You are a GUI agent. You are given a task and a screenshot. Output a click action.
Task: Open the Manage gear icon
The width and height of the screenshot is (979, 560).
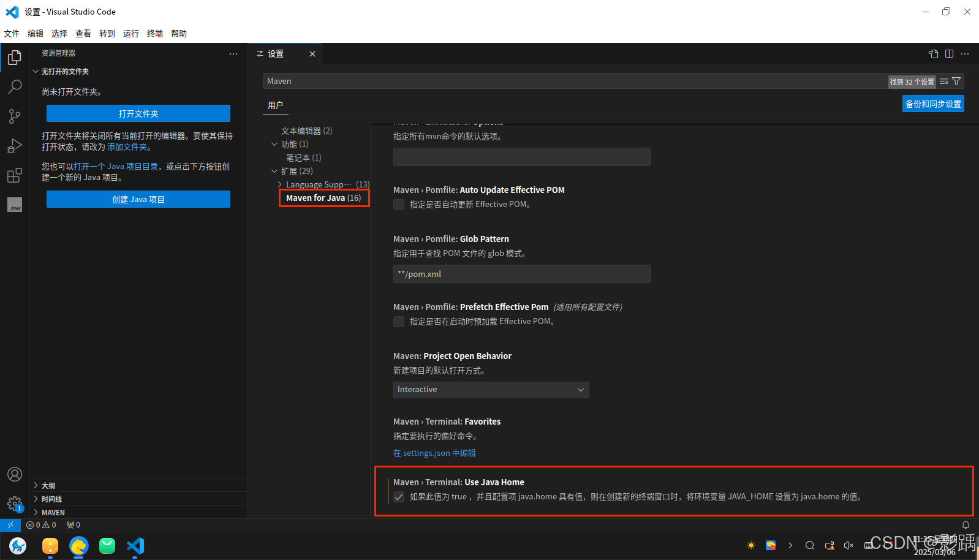coord(15,504)
